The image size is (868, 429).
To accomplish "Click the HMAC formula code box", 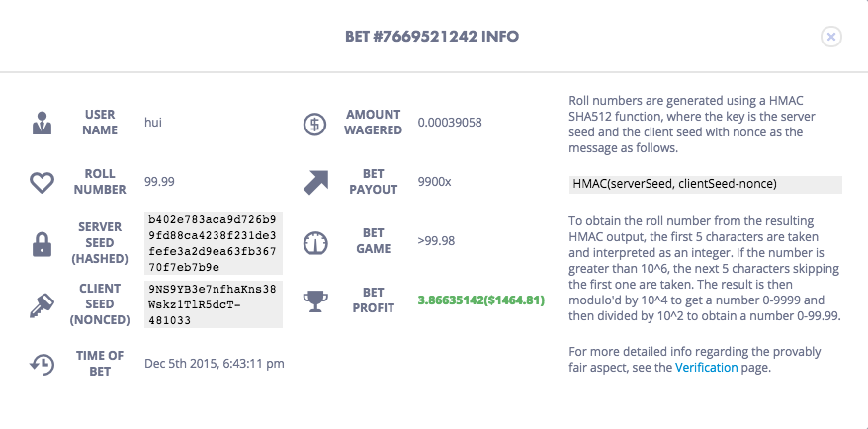I will [x=705, y=184].
